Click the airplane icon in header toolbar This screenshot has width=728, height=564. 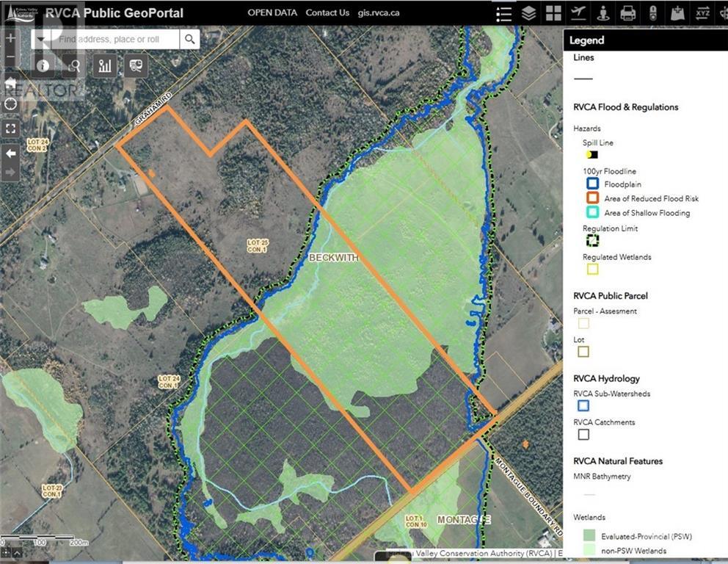pyautogui.click(x=578, y=13)
